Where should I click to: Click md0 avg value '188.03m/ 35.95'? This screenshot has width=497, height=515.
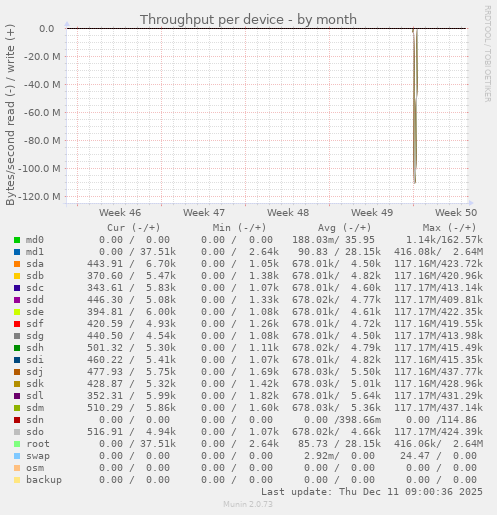pos(333,240)
